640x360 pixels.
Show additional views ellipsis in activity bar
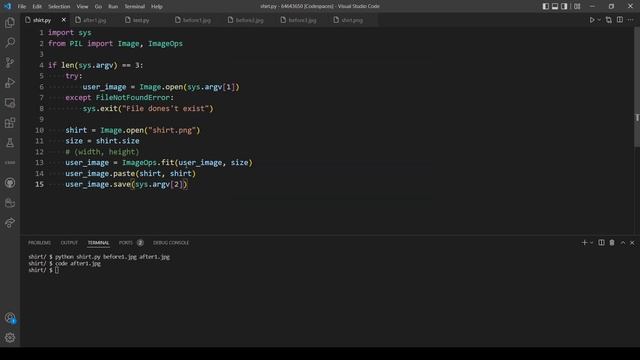click(10, 162)
